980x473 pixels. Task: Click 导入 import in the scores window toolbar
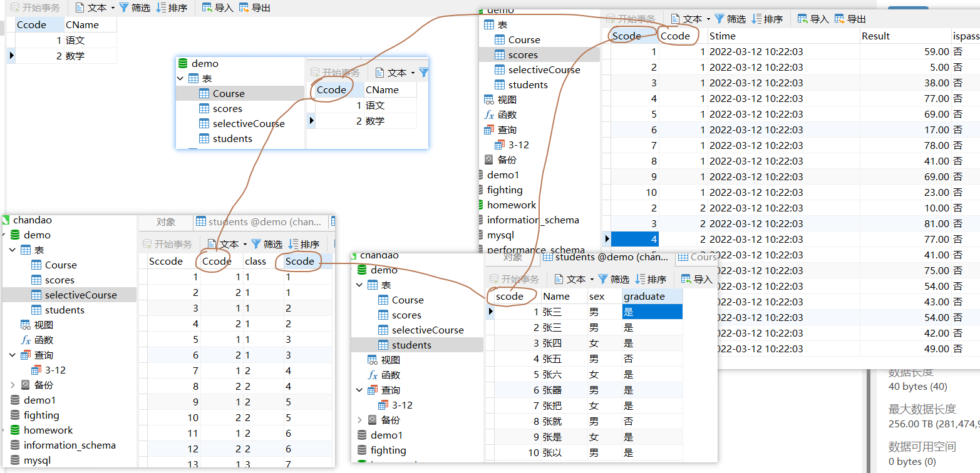(813, 19)
